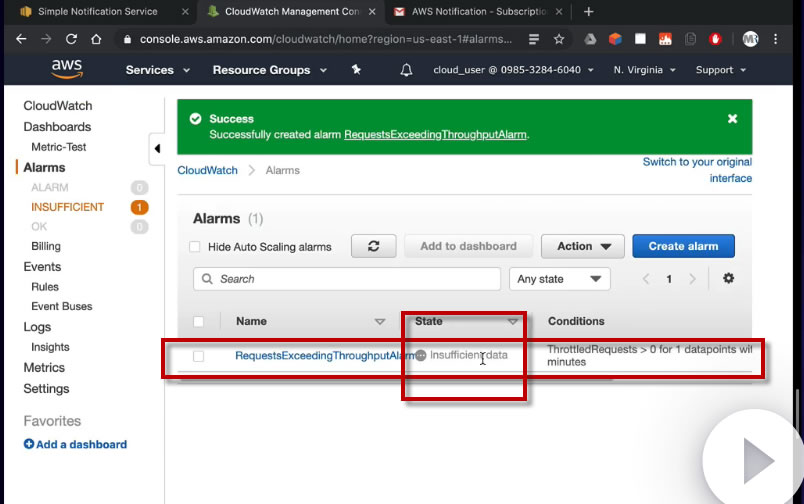Expand the Services menu
Image resolution: width=804 pixels, height=504 pixels.
[x=157, y=70]
